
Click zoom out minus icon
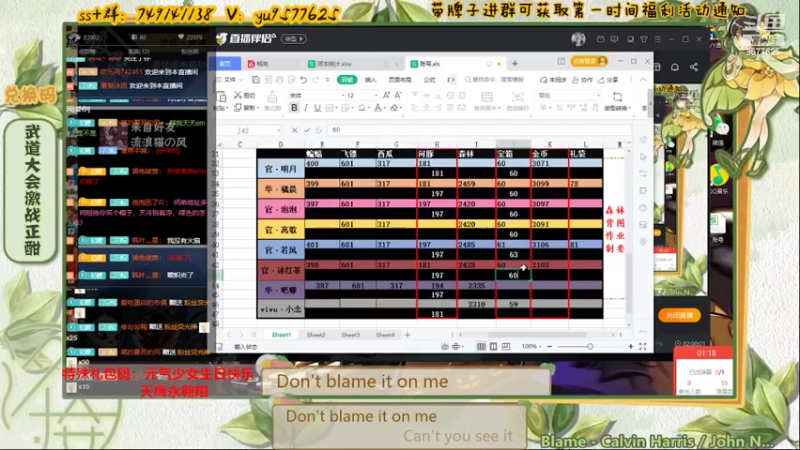549,346
